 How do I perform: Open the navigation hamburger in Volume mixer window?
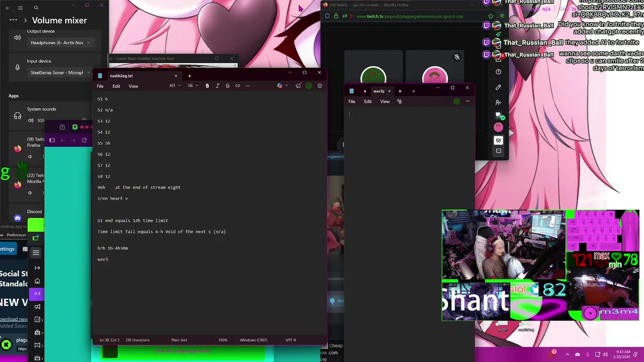tap(20, 8)
